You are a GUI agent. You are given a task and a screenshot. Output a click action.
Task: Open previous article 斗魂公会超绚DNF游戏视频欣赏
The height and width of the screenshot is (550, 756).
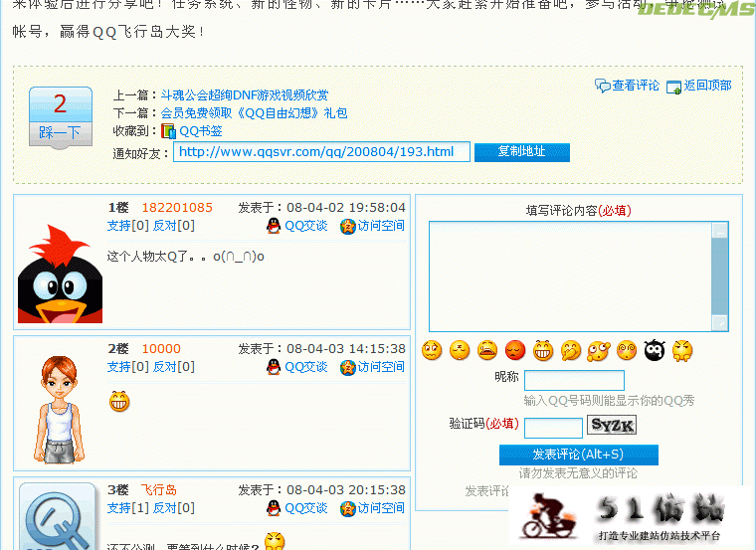coord(245,94)
